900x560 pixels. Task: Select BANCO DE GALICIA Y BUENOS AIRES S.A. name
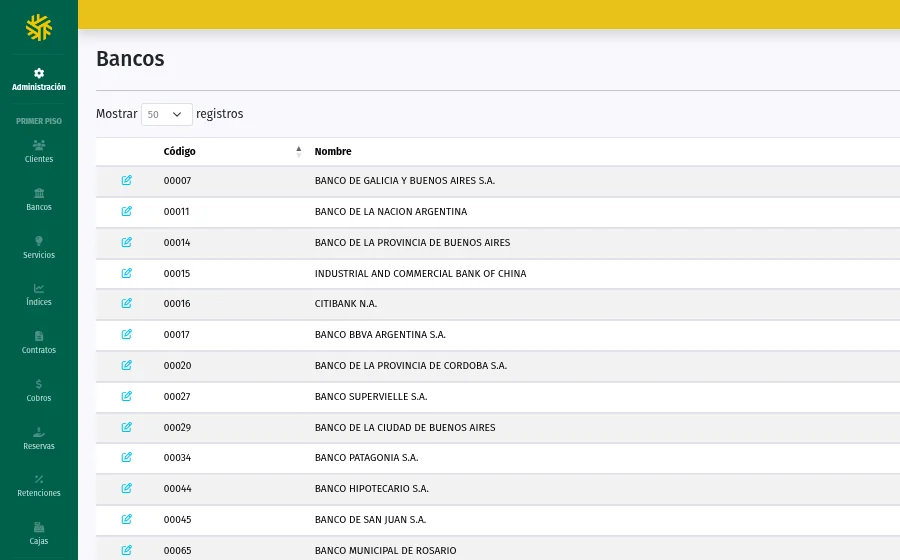(405, 181)
